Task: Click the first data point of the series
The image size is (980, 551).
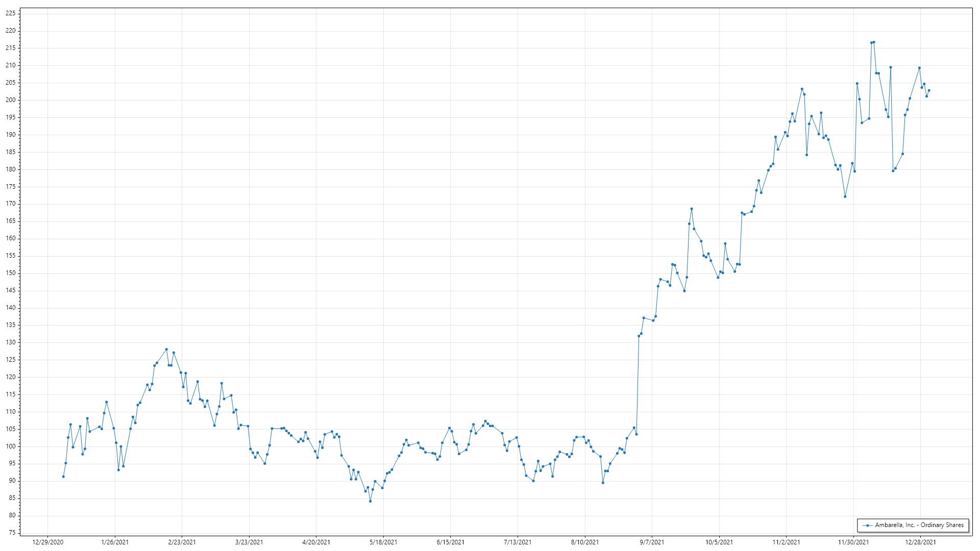Action: (63, 477)
